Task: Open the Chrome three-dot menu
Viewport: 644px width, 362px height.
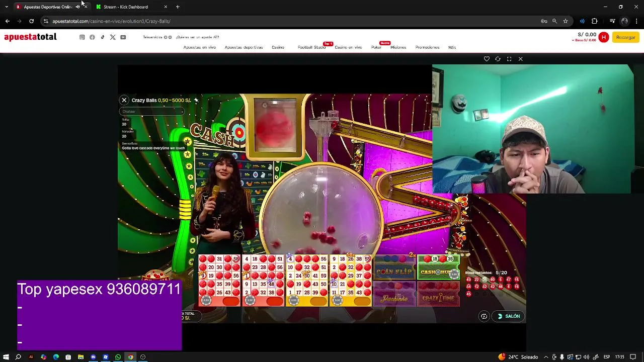Action: pyautogui.click(x=637, y=21)
